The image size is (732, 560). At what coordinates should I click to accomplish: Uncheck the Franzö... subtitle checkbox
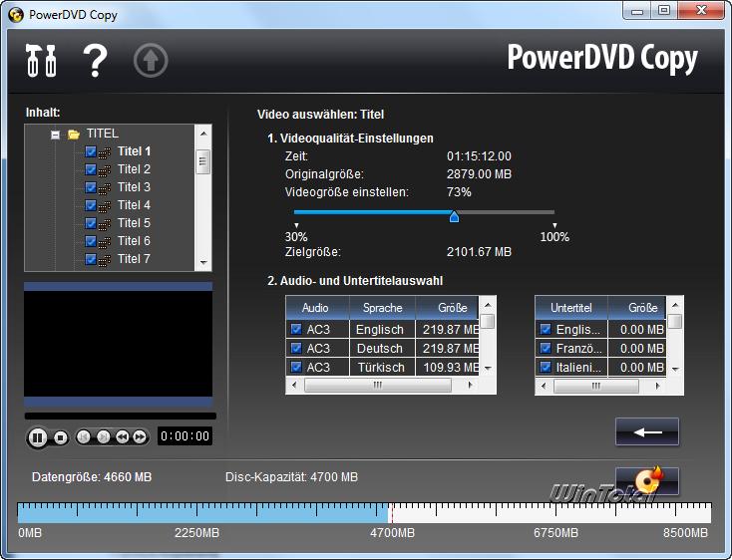tap(546, 348)
